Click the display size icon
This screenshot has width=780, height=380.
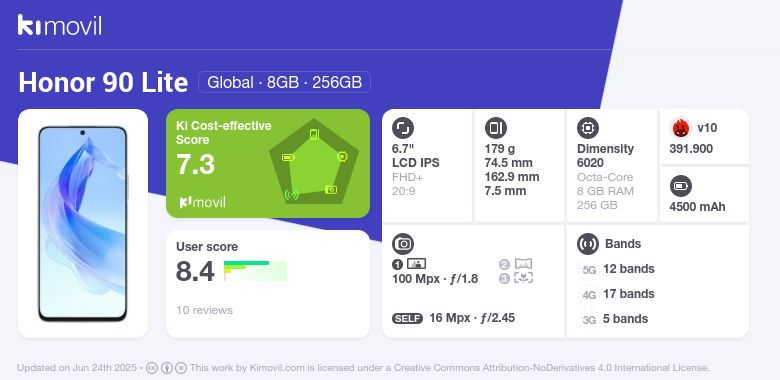402,128
